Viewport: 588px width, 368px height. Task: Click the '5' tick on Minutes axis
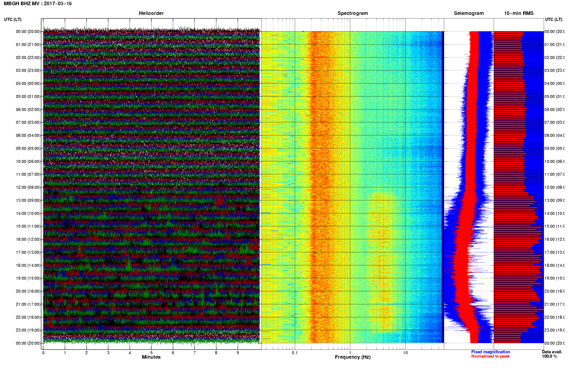pyautogui.click(x=151, y=353)
